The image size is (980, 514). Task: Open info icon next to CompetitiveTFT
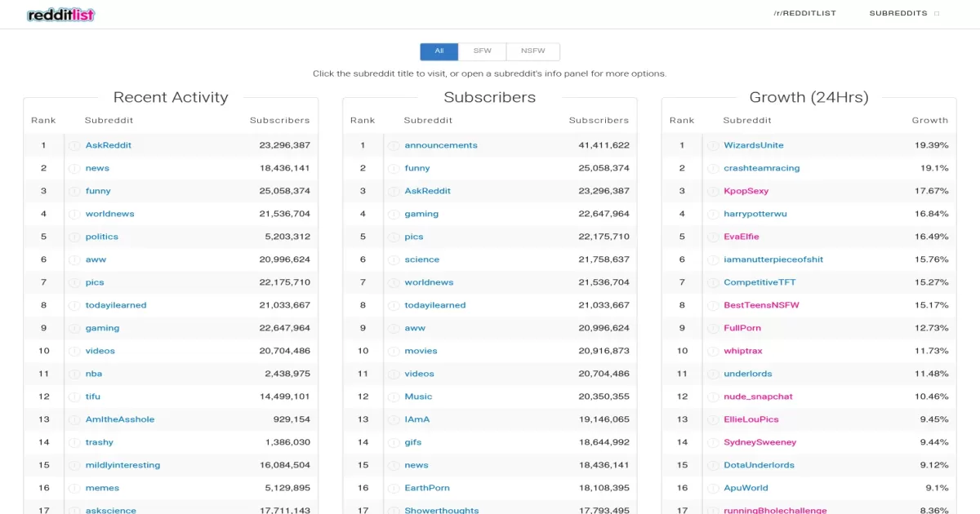point(712,282)
